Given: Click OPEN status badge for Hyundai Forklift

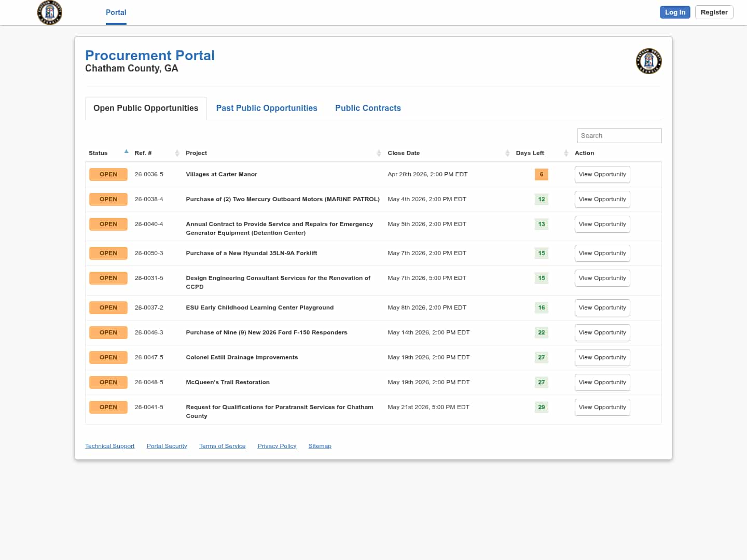Looking at the screenshot, I should click(108, 254).
